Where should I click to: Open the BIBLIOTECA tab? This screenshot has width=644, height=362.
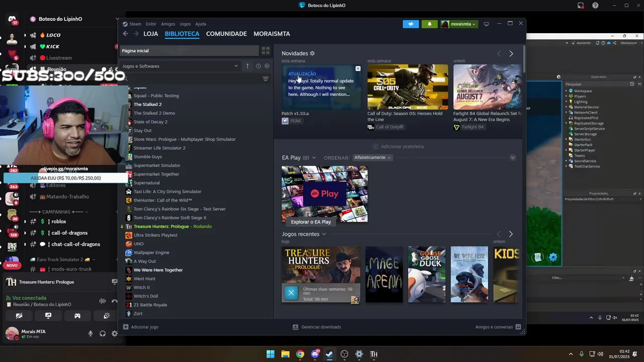[182, 34]
